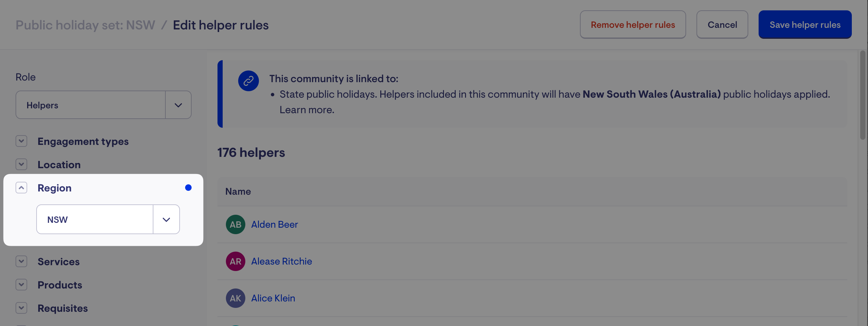Expand the Requisites filter section

21,308
